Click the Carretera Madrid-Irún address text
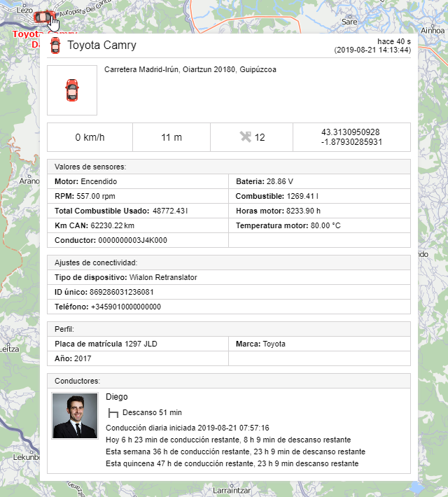This screenshot has height=497, width=448. pyautogui.click(x=190, y=69)
